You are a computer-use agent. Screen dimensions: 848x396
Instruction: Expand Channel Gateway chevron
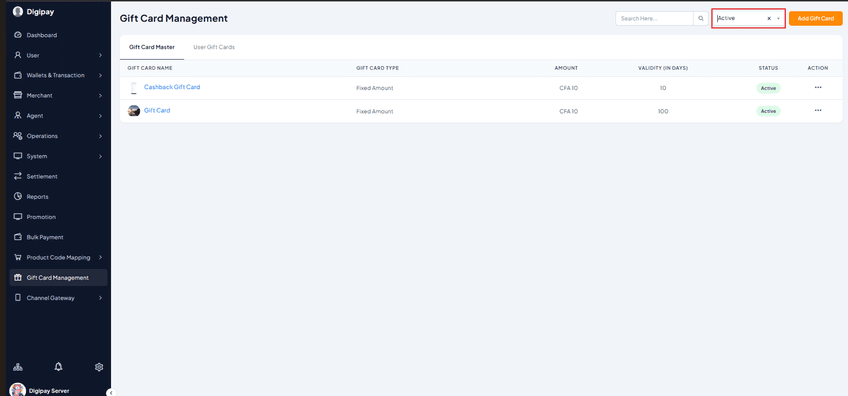[101, 298]
